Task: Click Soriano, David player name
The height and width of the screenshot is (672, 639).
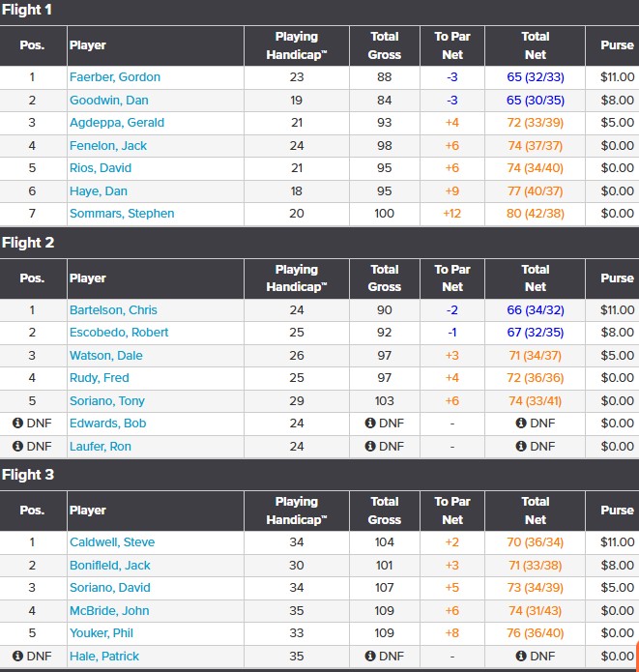Action: coord(110,588)
